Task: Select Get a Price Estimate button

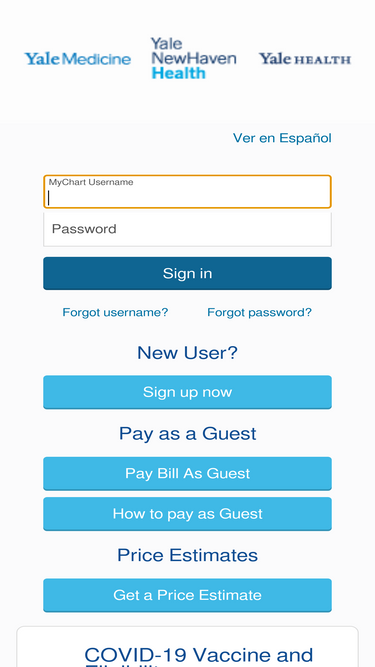Action: (187, 595)
